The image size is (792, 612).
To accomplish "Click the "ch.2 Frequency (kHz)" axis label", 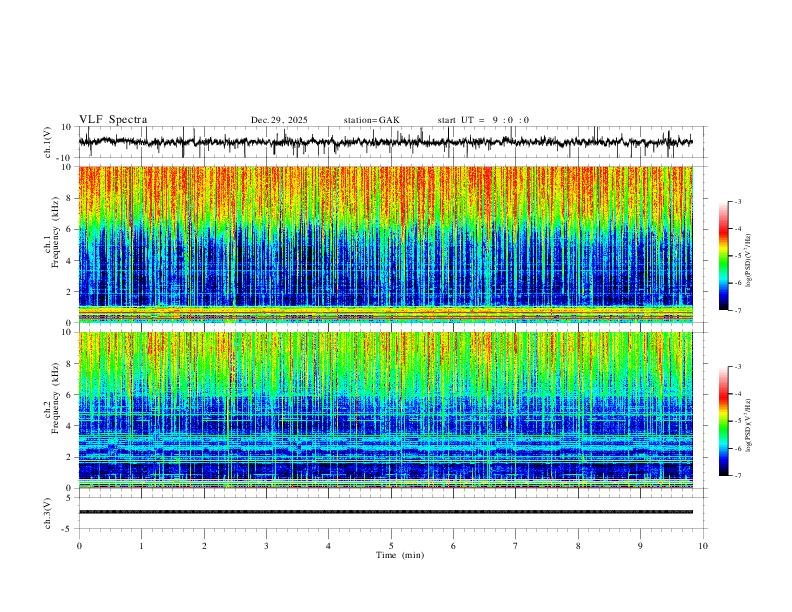I will pyautogui.click(x=52, y=397).
